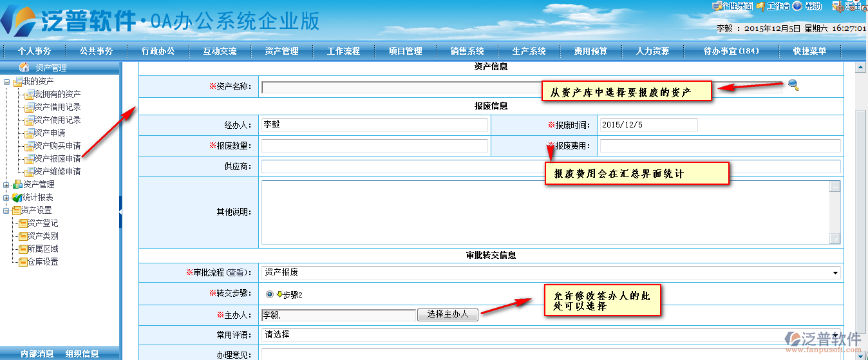Click the 退出 logout icon
The height and width of the screenshot is (360, 868).
pyautogui.click(x=838, y=6)
